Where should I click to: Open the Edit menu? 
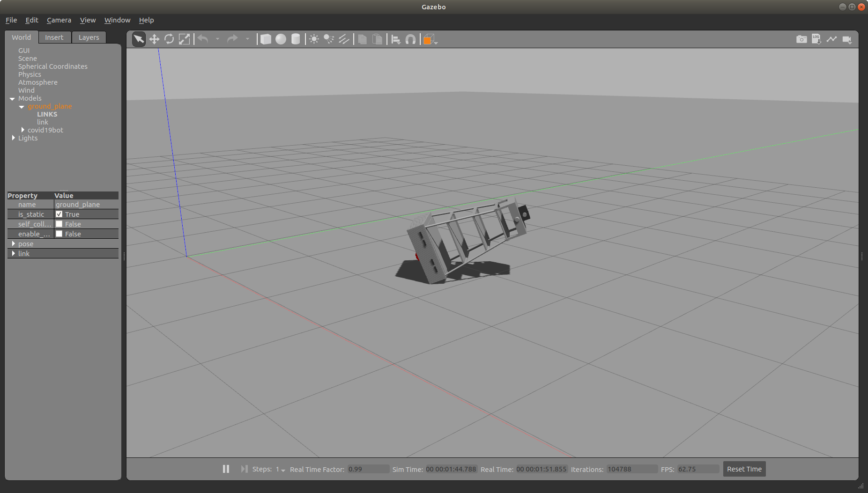pyautogui.click(x=32, y=20)
